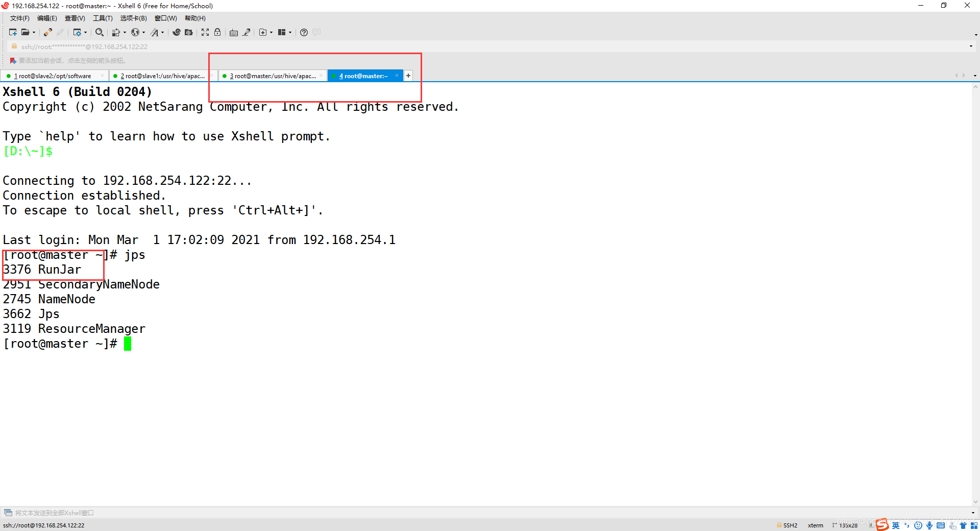Close the tab 1 root@slave2
Image resolution: width=980 pixels, height=531 pixels.
pos(102,76)
